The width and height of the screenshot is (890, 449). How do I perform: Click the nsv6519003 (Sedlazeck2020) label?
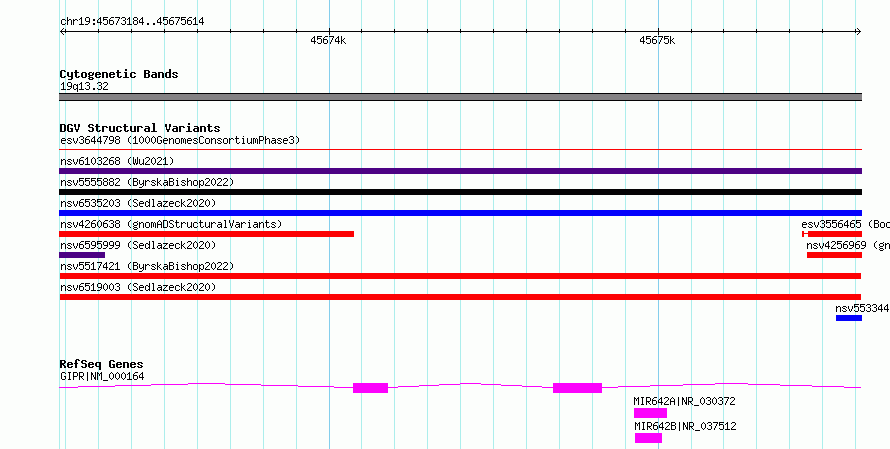click(138, 287)
